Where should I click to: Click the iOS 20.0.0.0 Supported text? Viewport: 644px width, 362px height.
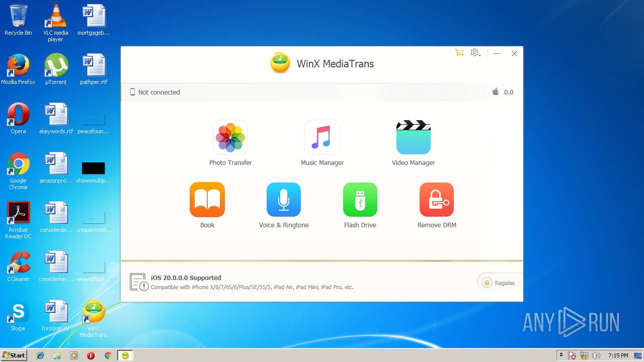click(186, 278)
